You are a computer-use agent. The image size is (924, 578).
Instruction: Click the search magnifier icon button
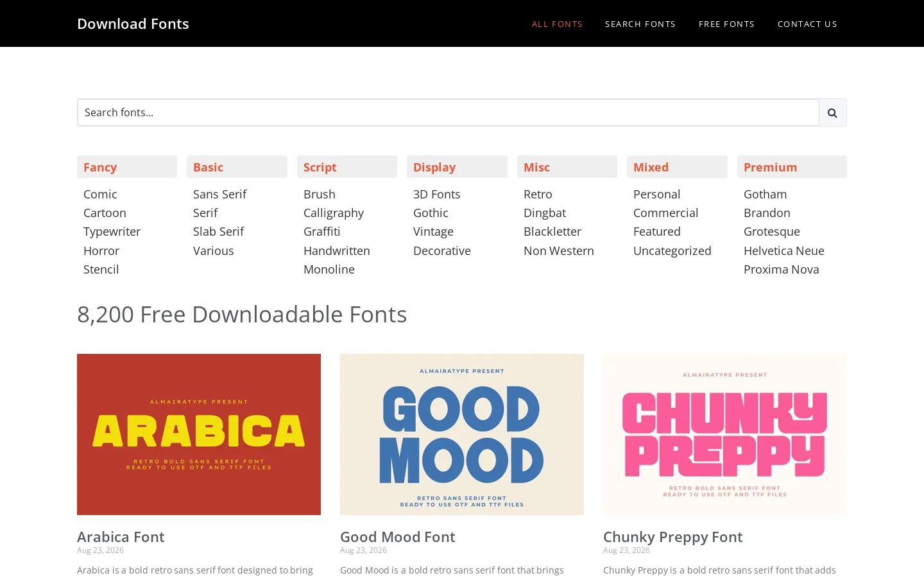point(832,112)
